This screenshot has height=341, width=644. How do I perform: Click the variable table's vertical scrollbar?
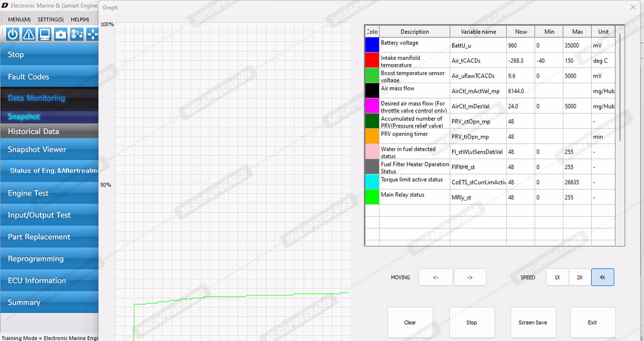pos(620,87)
